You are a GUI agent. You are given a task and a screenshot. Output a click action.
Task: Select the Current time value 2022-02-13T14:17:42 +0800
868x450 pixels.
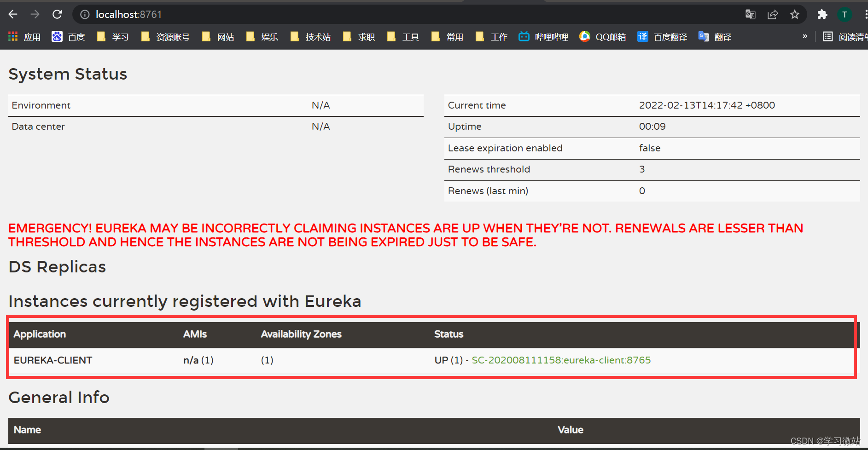[707, 105]
